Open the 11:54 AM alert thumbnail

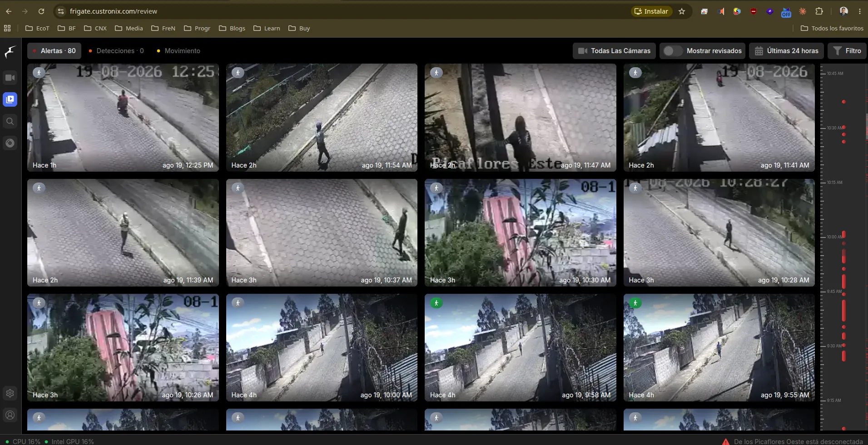[322, 118]
